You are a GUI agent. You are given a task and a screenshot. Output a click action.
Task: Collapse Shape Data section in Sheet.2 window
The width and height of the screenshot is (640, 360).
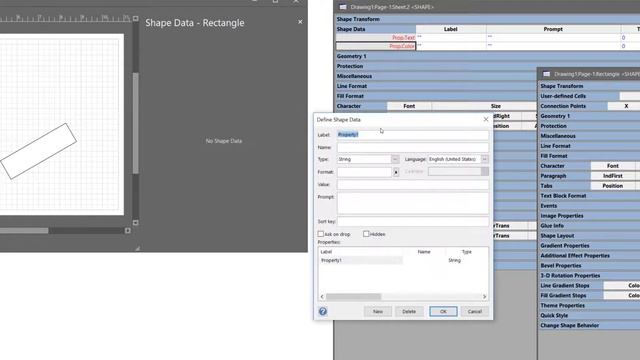[x=351, y=29]
